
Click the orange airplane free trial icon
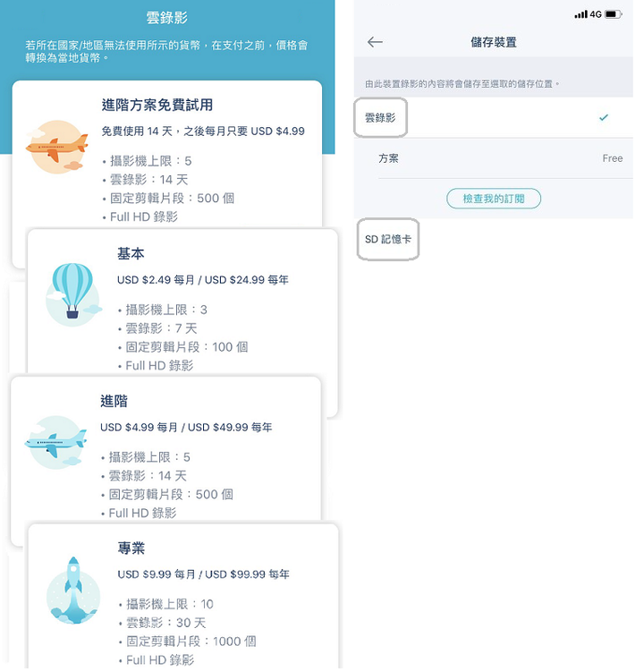(x=57, y=147)
